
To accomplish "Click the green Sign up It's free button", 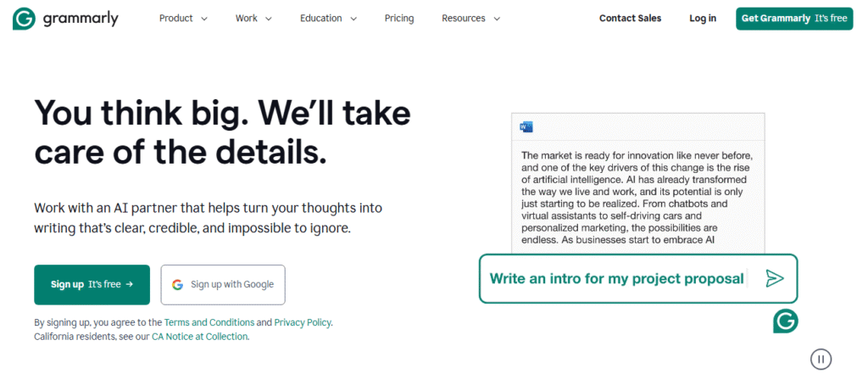I will [x=92, y=285].
